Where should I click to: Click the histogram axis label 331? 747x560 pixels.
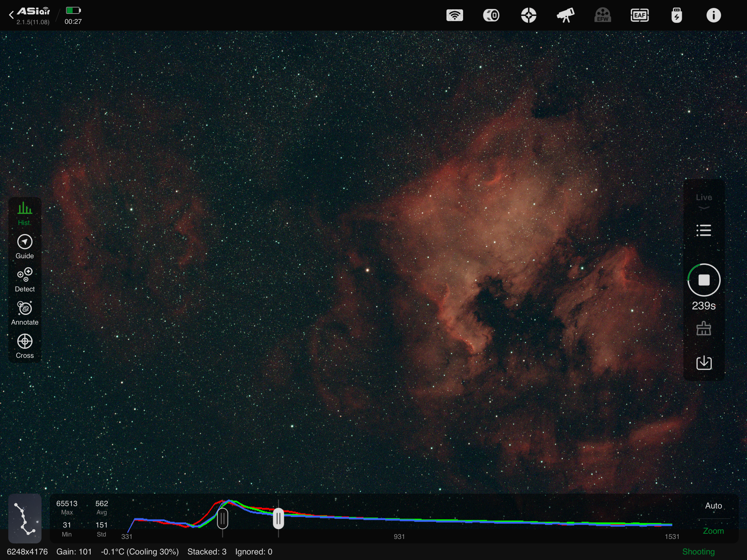[x=127, y=536]
